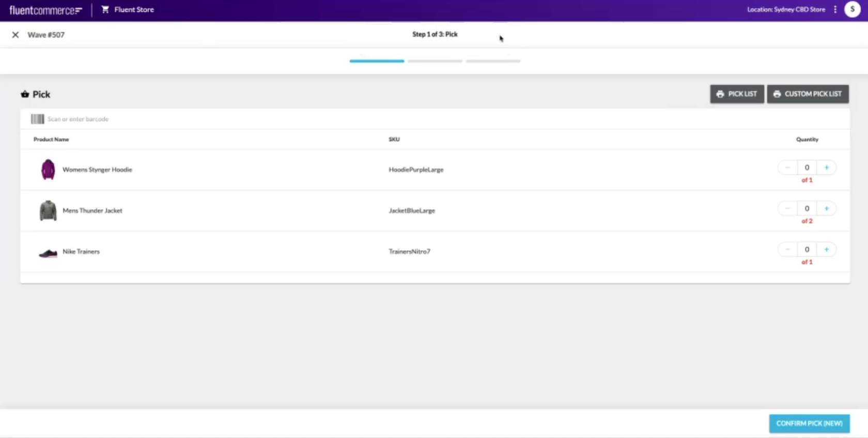The width and height of the screenshot is (868, 438).
Task: Open the Custom Pick List button
Action: (x=808, y=94)
